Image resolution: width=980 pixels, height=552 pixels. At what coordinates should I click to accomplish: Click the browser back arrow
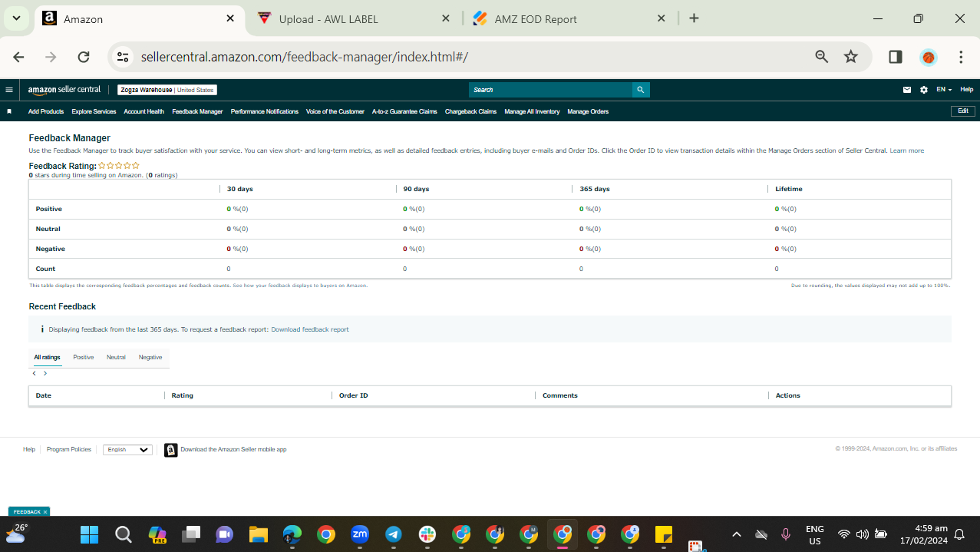click(x=19, y=57)
